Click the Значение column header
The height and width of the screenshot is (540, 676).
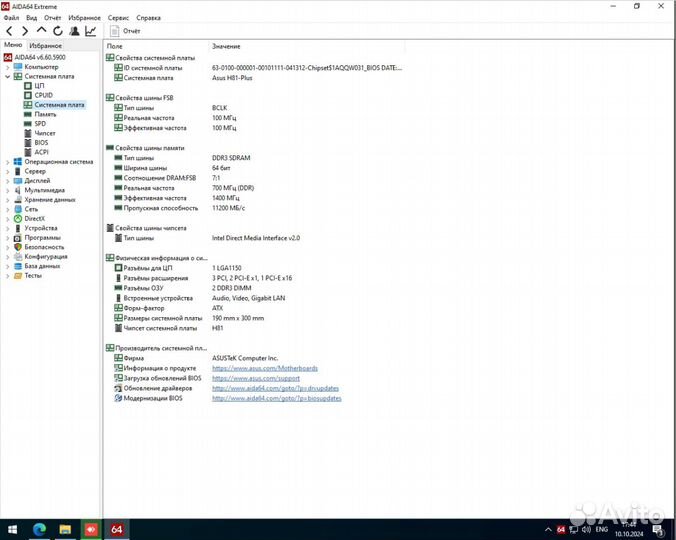[226, 47]
